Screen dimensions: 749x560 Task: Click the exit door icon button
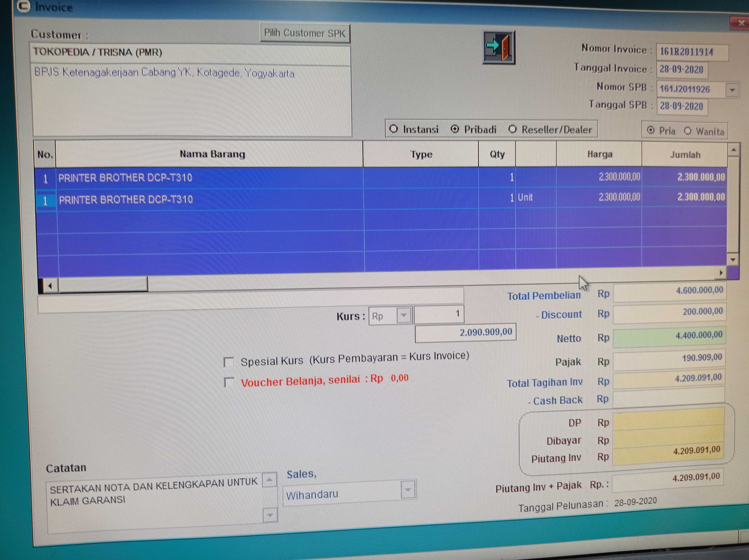(x=499, y=47)
